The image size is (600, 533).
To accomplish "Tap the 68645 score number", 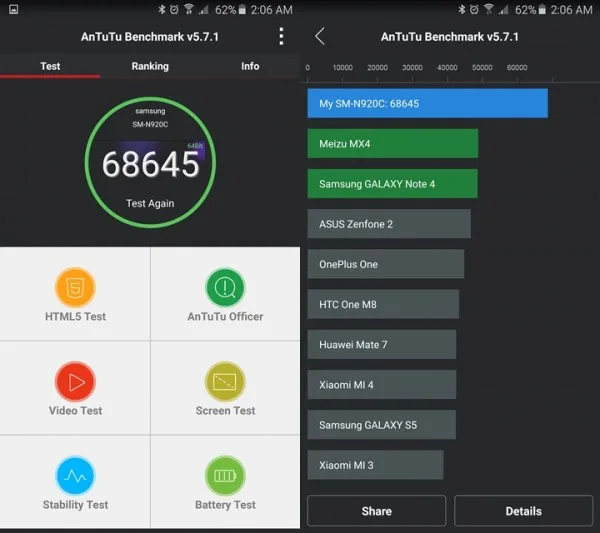I will point(150,164).
